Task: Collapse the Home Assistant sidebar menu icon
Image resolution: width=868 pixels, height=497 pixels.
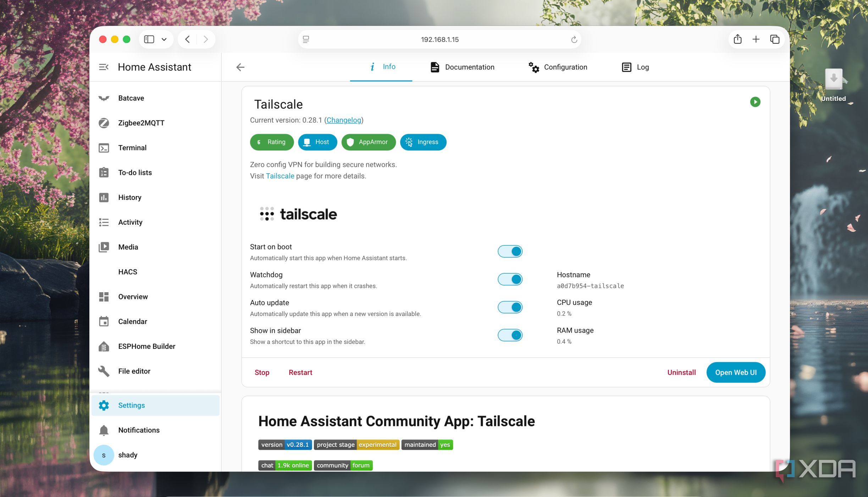Action: tap(104, 67)
